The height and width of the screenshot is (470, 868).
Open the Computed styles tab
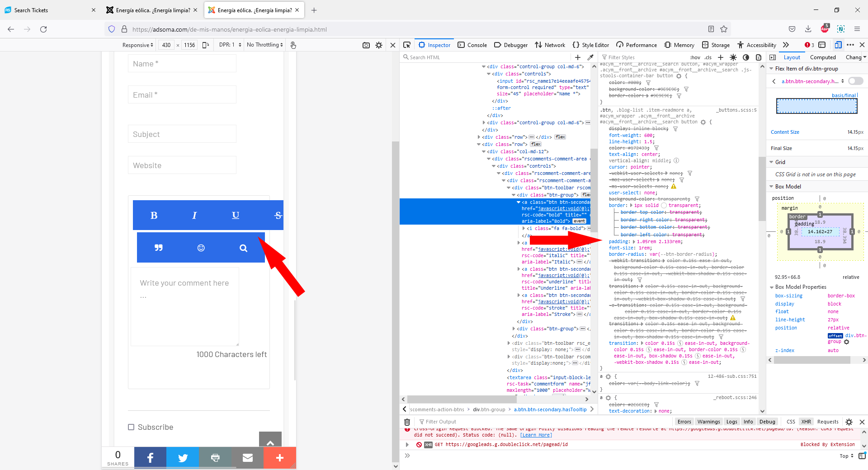pyautogui.click(x=822, y=57)
